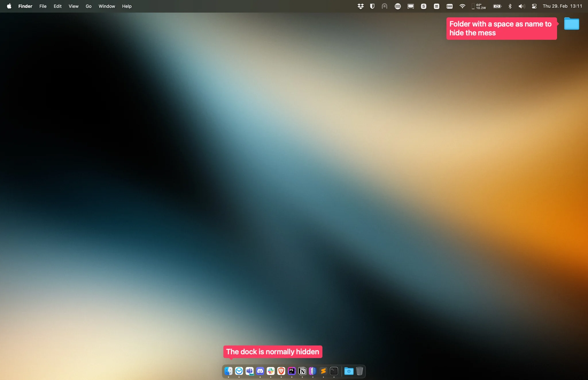This screenshot has width=588, height=380.
Task: Open Control Center from the menu bar
Action: [x=534, y=6]
